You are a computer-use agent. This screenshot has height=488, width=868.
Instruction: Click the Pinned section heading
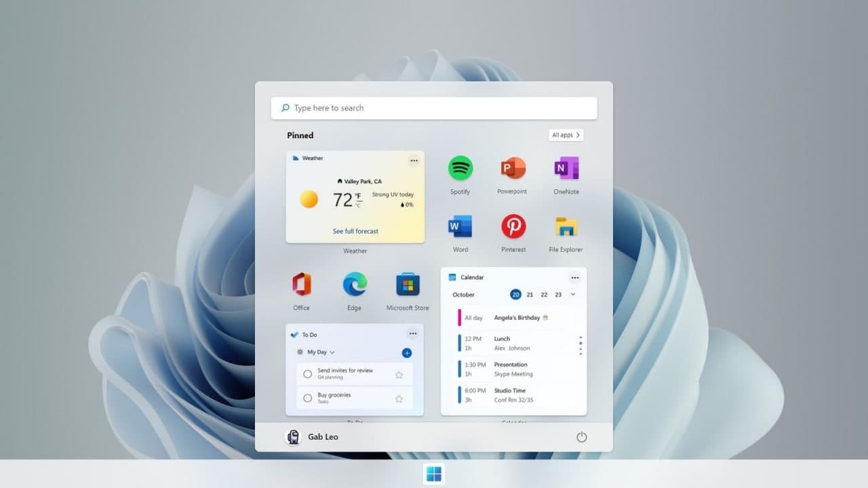coord(300,136)
